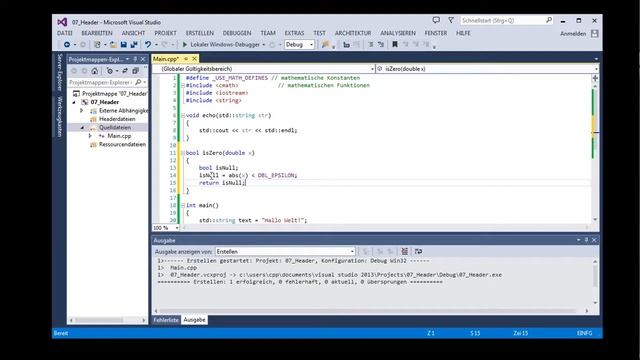Viewport: 640px width, 360px height.
Task: Select the Main.cpp editor tab
Action: pyautogui.click(x=166, y=59)
